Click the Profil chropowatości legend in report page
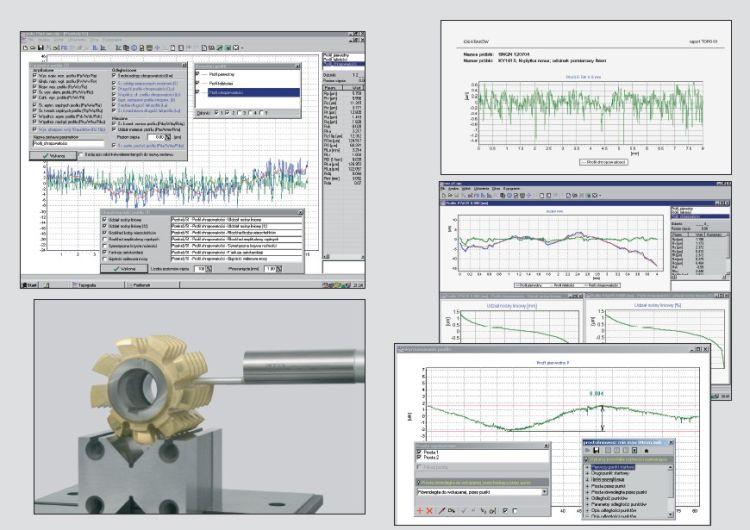This screenshot has width=750, height=530. (604, 162)
